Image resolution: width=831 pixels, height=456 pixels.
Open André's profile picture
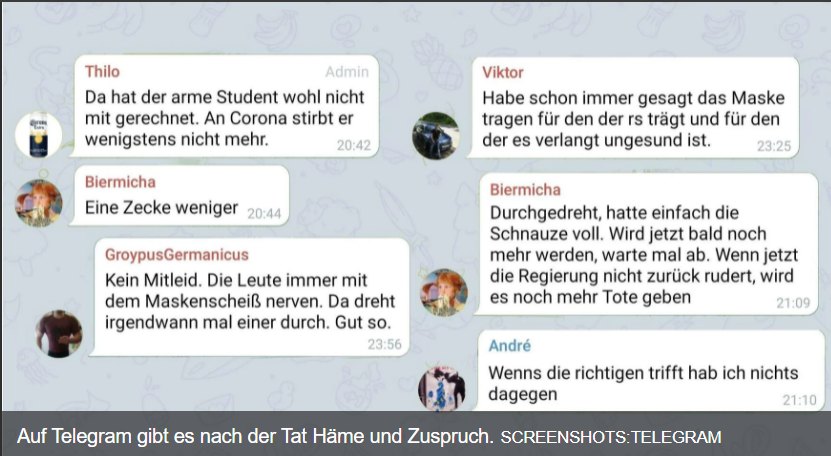(x=441, y=388)
